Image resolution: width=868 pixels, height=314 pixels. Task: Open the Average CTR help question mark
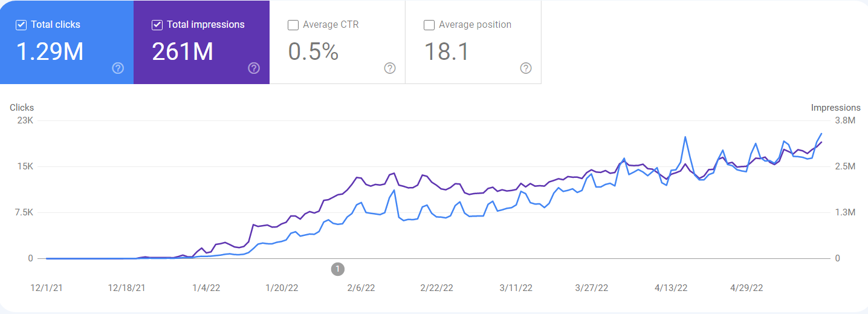tap(390, 68)
